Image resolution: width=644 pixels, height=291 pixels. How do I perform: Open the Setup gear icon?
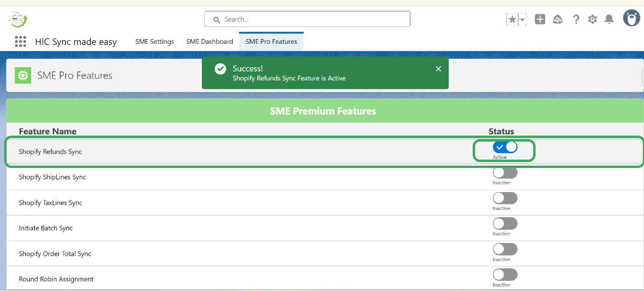click(x=592, y=19)
